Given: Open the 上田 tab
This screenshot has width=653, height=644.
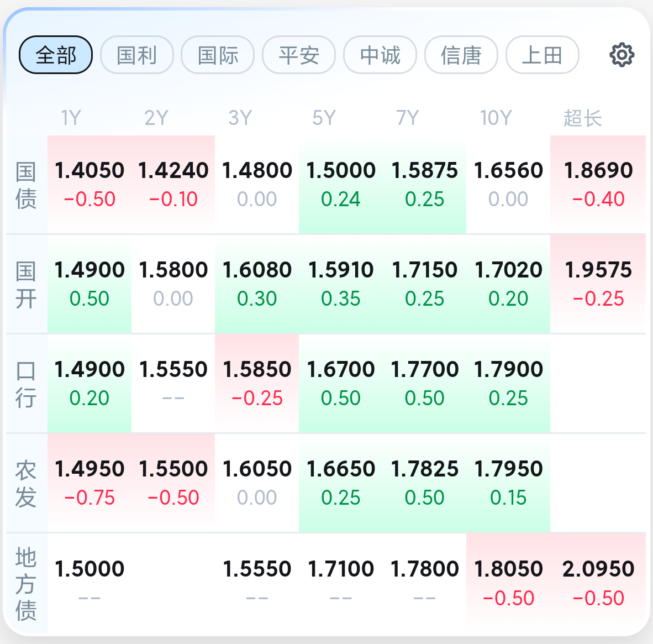Looking at the screenshot, I should pos(543,55).
